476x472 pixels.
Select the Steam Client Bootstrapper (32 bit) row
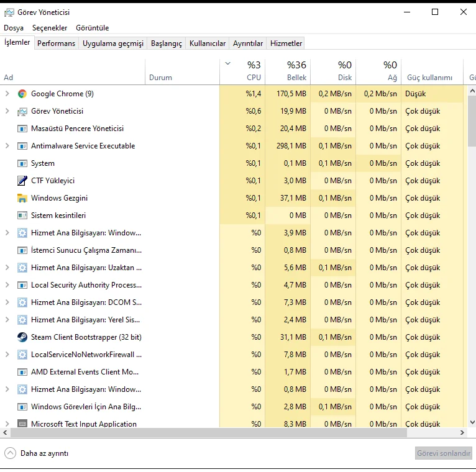click(232, 337)
